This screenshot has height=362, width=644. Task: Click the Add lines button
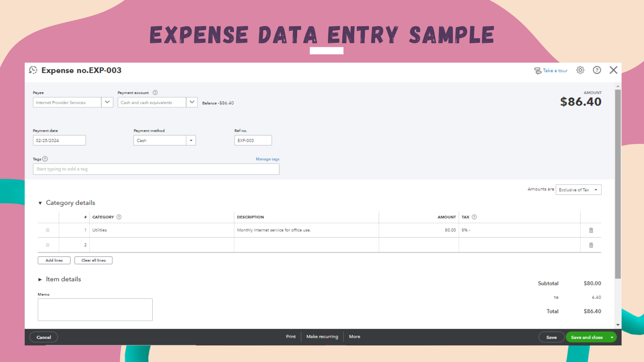(x=54, y=260)
